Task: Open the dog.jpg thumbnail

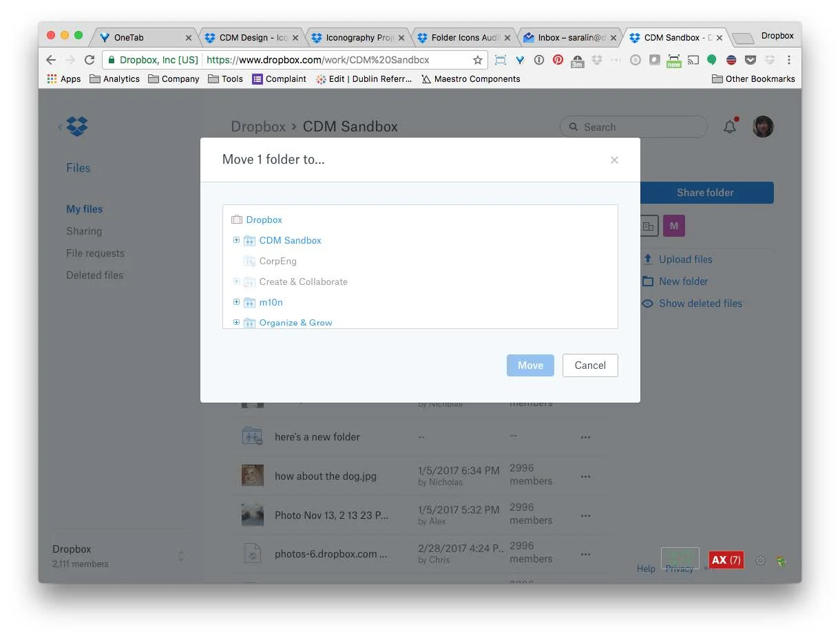Action: coord(253,476)
